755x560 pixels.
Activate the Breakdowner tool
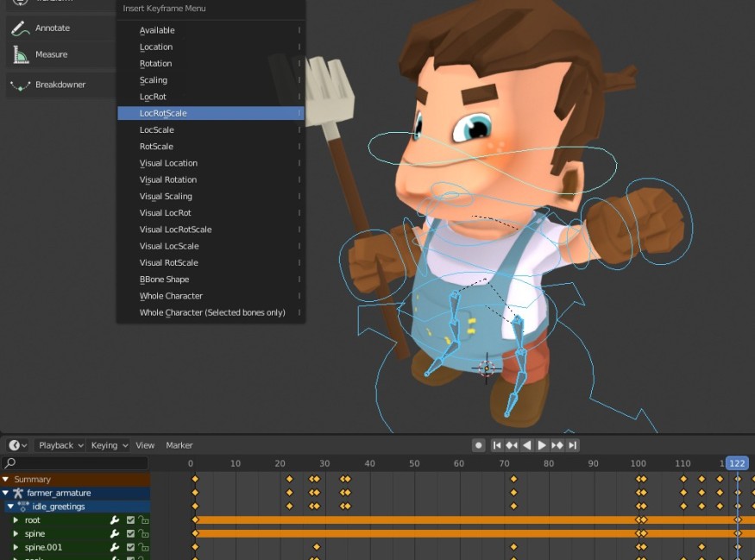point(60,85)
